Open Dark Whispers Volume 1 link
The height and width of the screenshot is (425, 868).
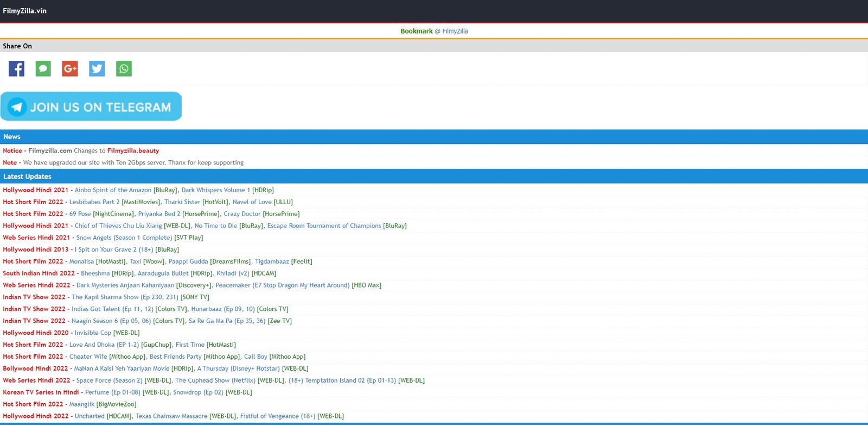point(215,190)
